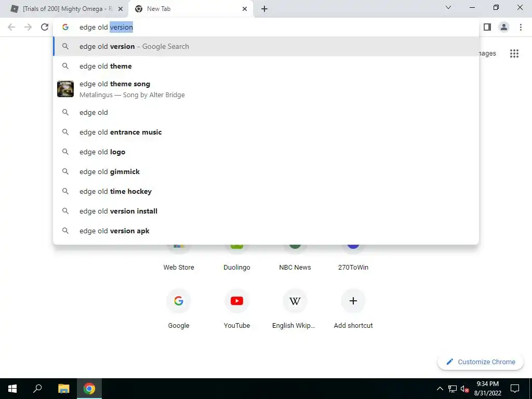
Task: Show hidden system tray icons
Action: [x=440, y=389]
